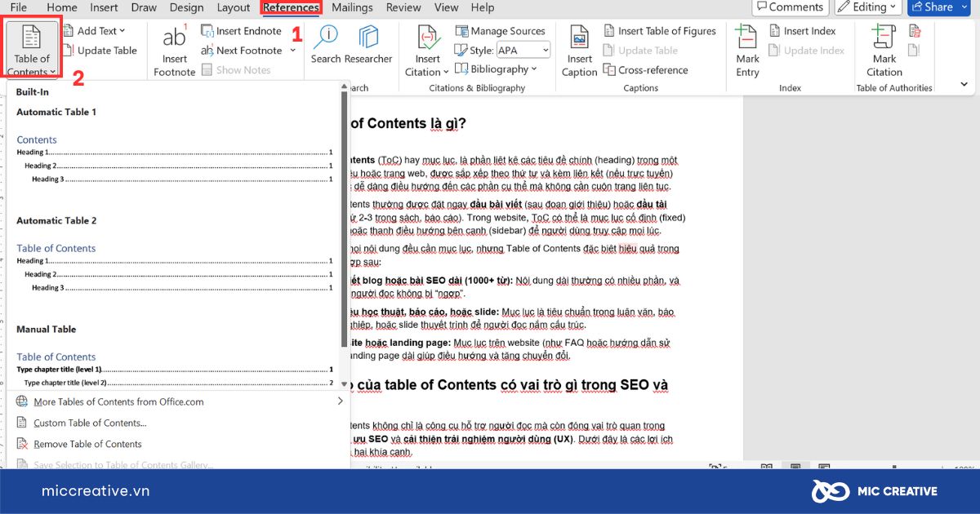The height and width of the screenshot is (514, 980).
Task: Click the gallery scrollbar up arrow
Action: pos(345,86)
